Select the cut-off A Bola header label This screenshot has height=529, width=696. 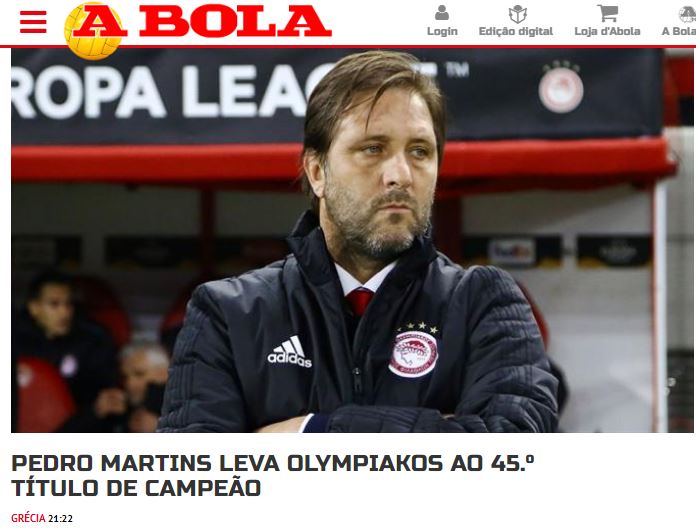679,32
